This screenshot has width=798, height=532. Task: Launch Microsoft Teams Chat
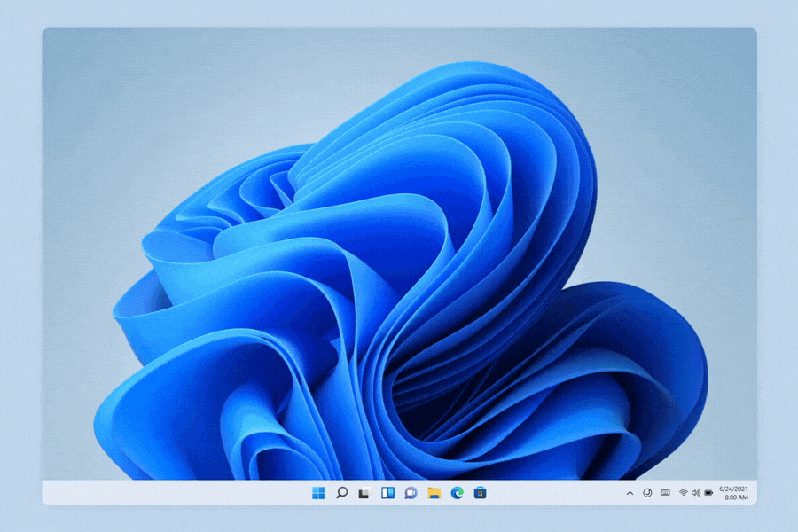point(411,495)
